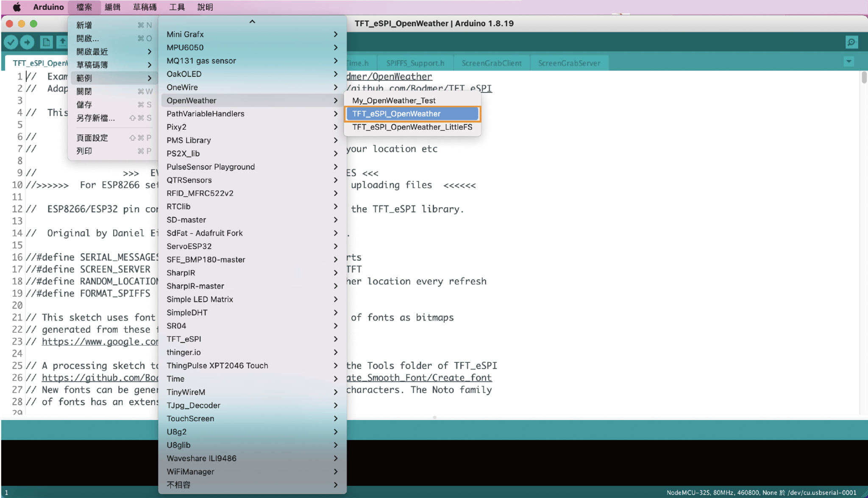Viewport: 868px width, 498px height.
Task: Switch to the SPIFFS_Support.h tab
Action: click(415, 63)
